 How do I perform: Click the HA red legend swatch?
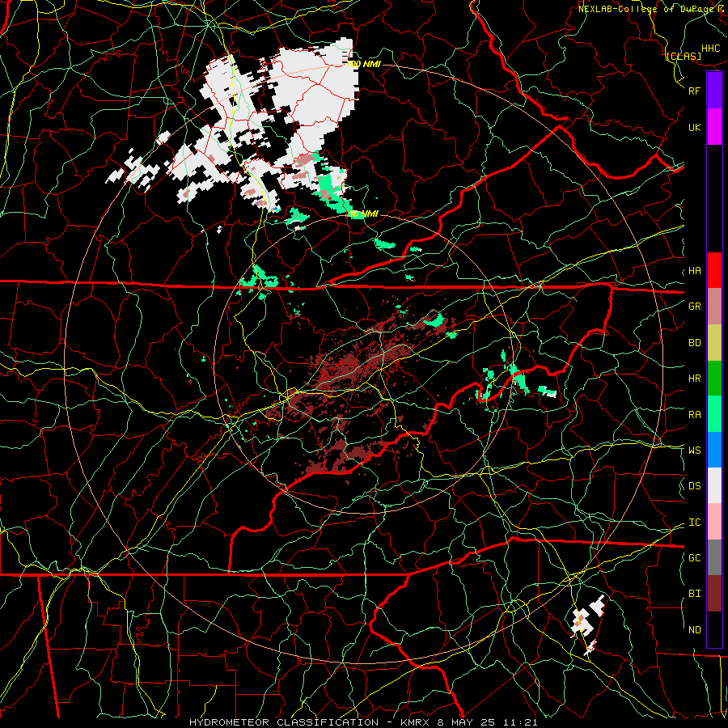point(714,270)
